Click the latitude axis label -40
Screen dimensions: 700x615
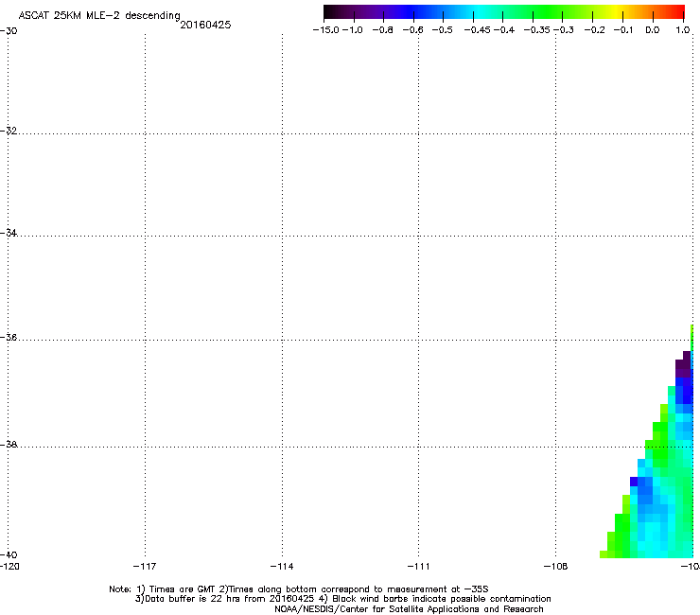(9, 554)
